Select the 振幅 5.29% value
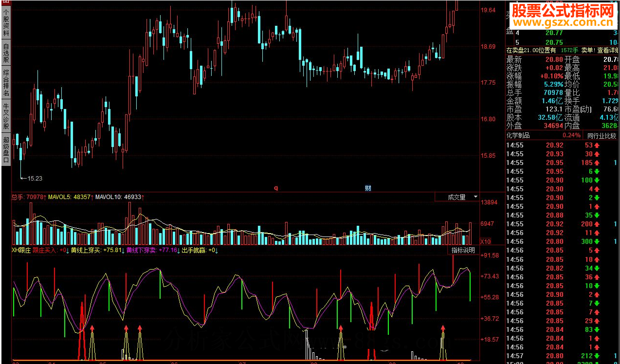The image size is (620, 364). point(553,84)
